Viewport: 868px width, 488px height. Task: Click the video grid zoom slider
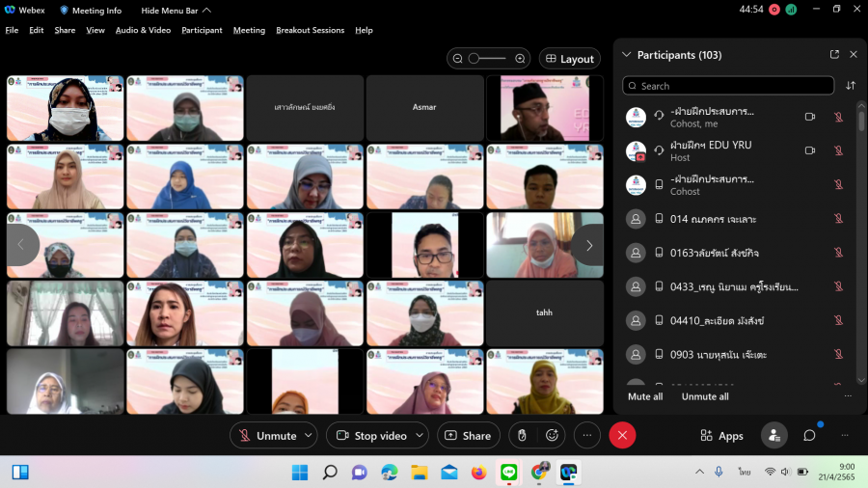489,59
